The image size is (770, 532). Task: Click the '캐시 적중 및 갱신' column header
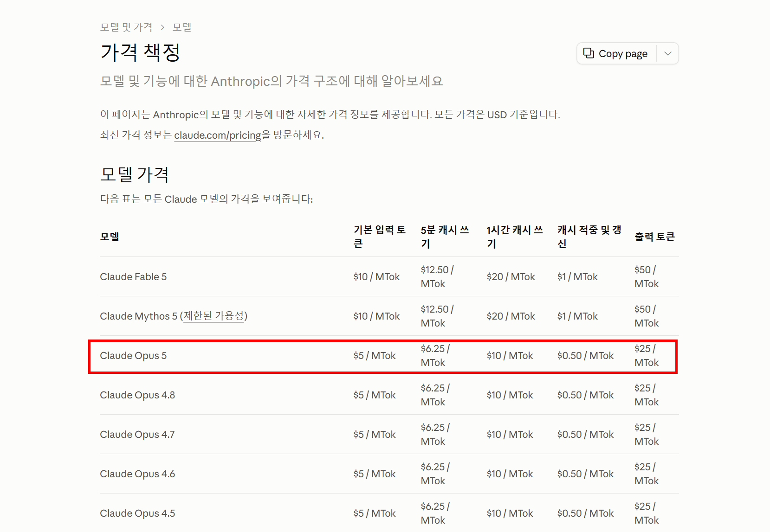coord(589,237)
